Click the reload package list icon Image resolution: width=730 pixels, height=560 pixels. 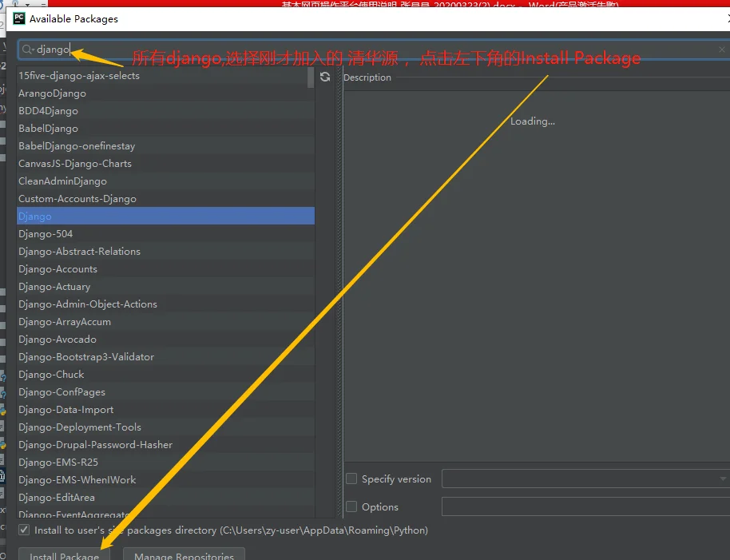tap(325, 77)
